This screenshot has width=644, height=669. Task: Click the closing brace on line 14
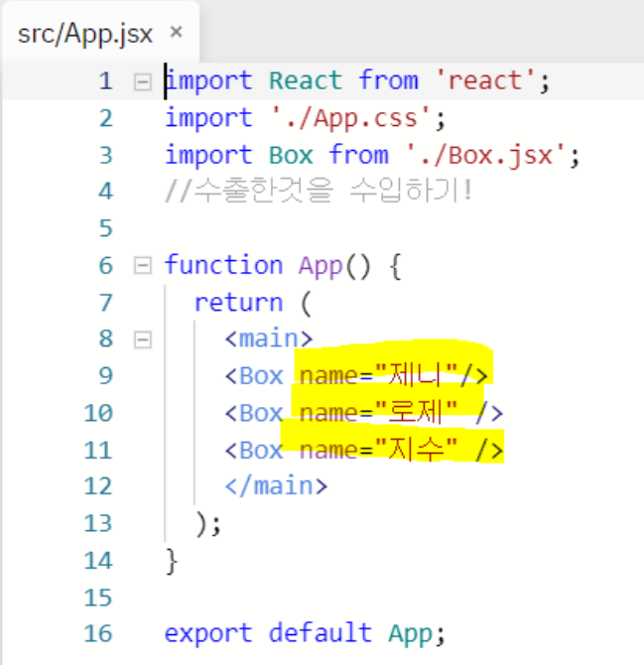[x=172, y=562]
